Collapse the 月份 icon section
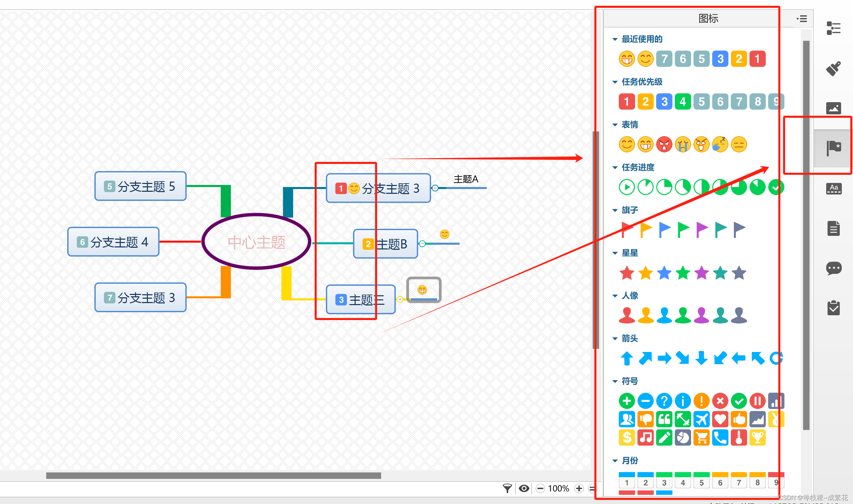Screen dimensions: 853x504 (x=615, y=461)
